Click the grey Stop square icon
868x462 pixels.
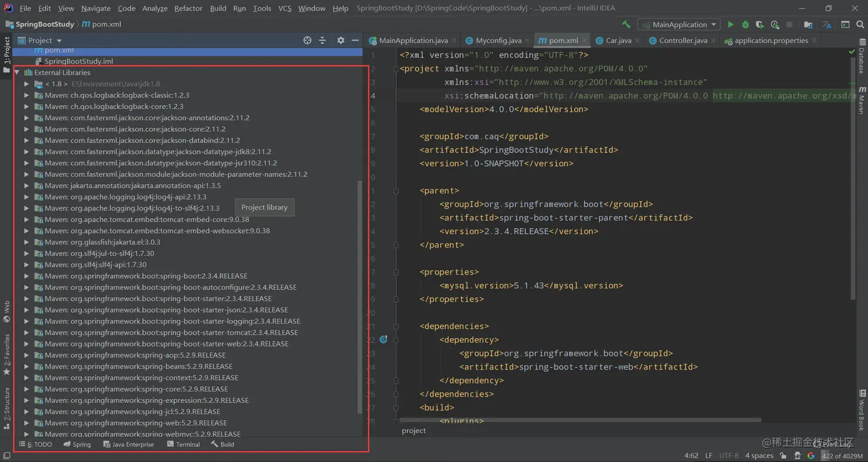click(x=789, y=25)
